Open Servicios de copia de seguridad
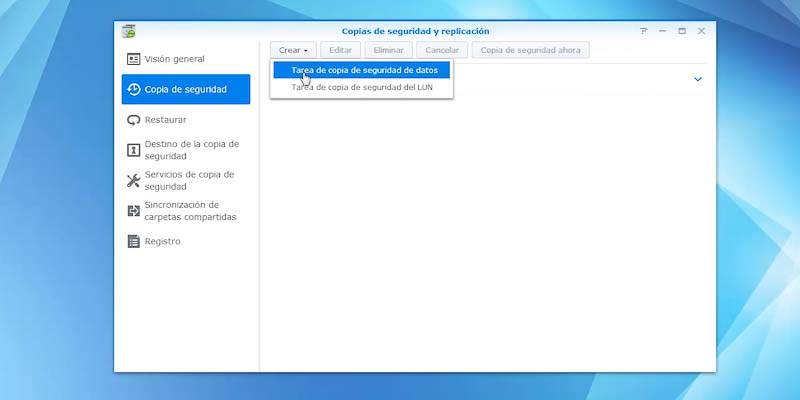This screenshot has width=800, height=400. 189,181
